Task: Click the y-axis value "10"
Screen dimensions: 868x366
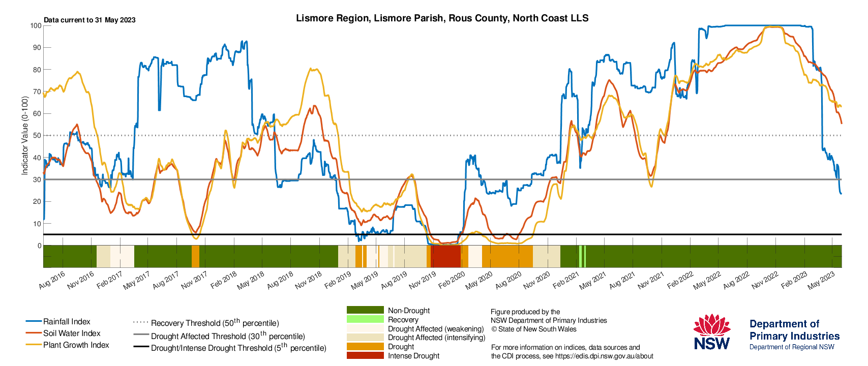Action: [x=38, y=224]
